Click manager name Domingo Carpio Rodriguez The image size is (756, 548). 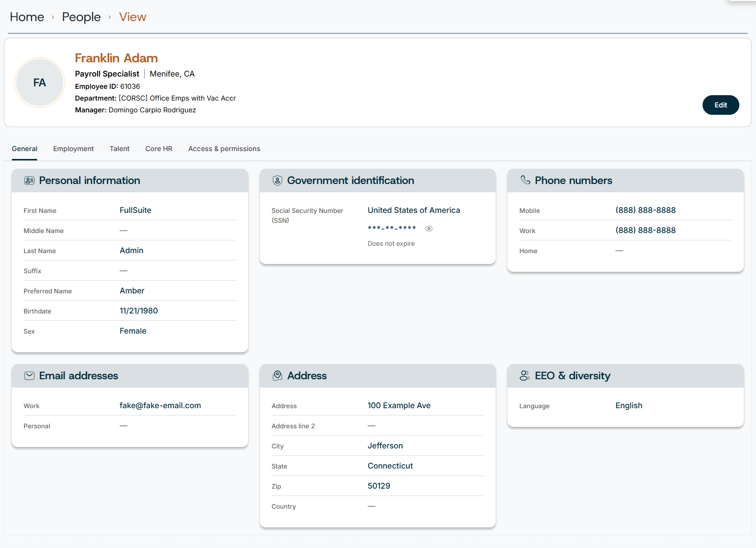(152, 110)
